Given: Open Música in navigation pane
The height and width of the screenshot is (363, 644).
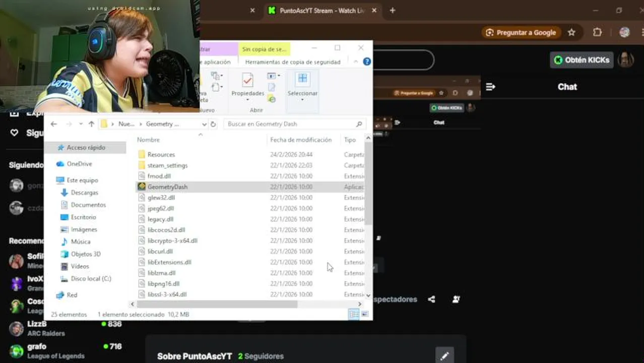Looking at the screenshot, I should click(x=75, y=241).
